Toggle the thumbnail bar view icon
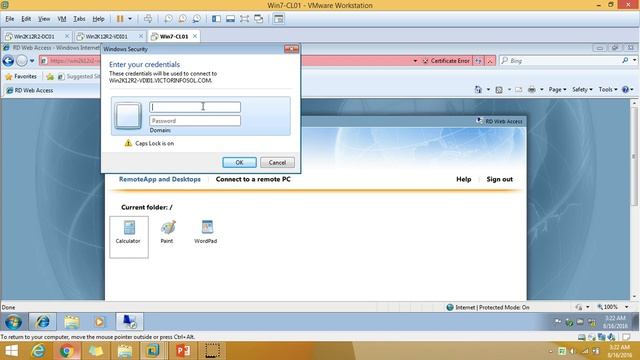The height and width of the screenshot is (360, 640). click(231, 19)
